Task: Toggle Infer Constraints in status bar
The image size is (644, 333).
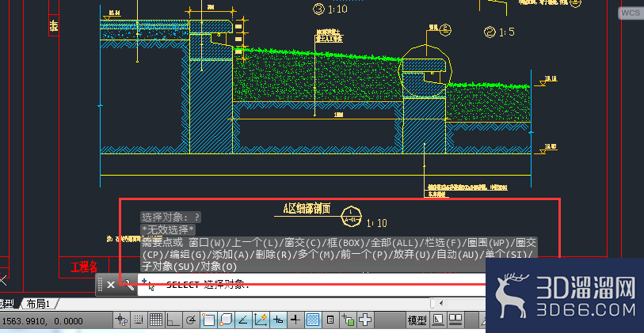Action: (x=121, y=320)
